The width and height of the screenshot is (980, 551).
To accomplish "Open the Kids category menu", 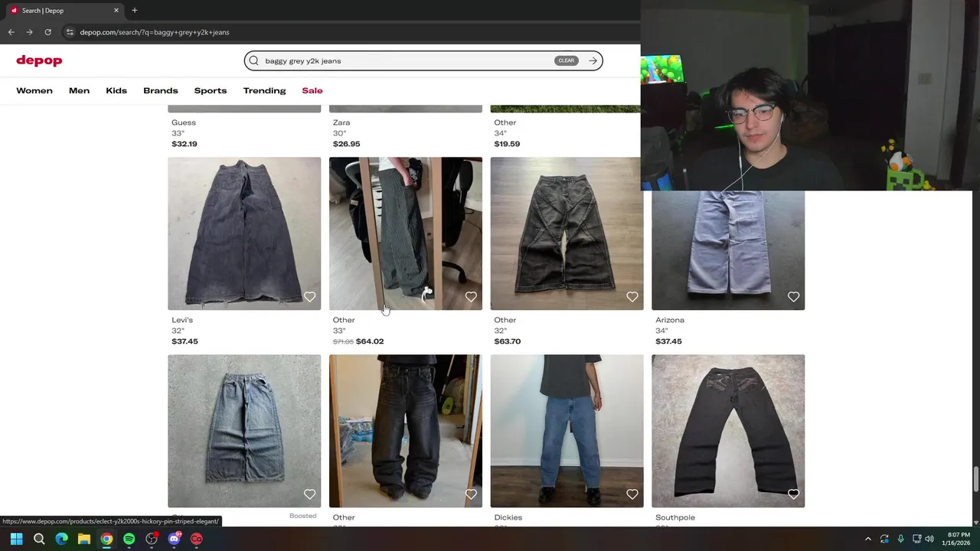I will click(116, 90).
